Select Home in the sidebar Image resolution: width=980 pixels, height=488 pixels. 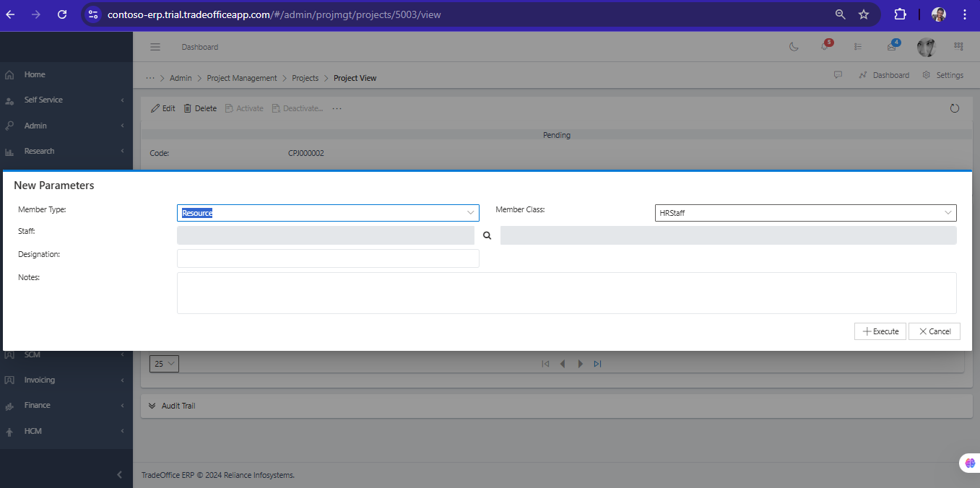pos(35,74)
